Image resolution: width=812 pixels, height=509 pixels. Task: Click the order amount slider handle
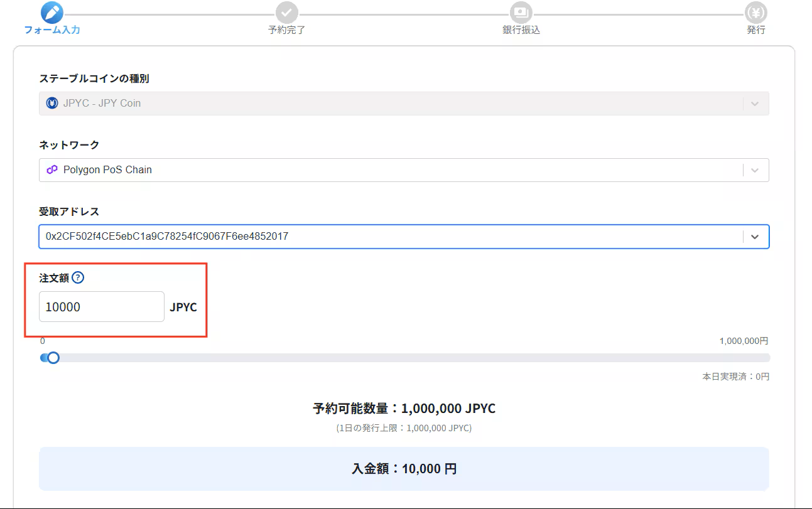point(53,357)
